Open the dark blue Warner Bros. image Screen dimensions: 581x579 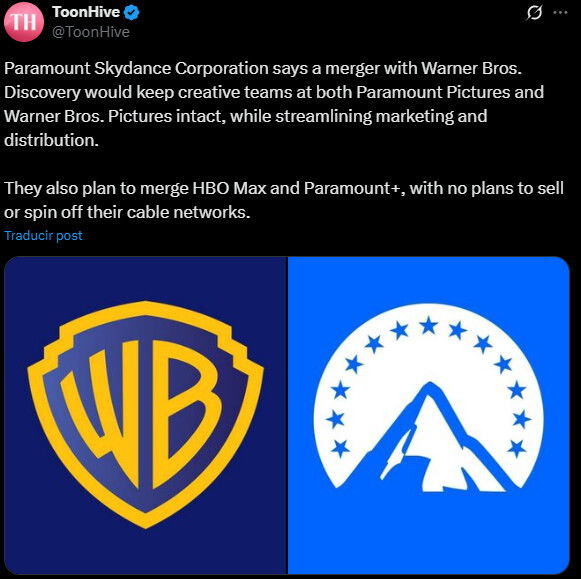point(146,415)
